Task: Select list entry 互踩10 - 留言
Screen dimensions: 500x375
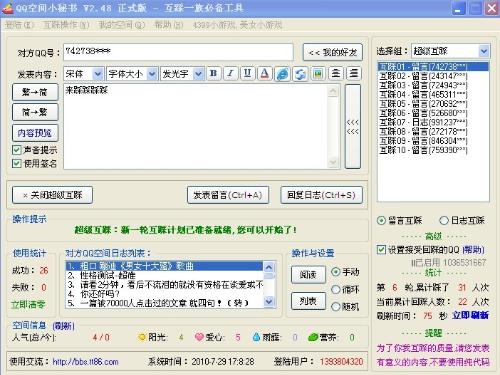Action: (433, 150)
